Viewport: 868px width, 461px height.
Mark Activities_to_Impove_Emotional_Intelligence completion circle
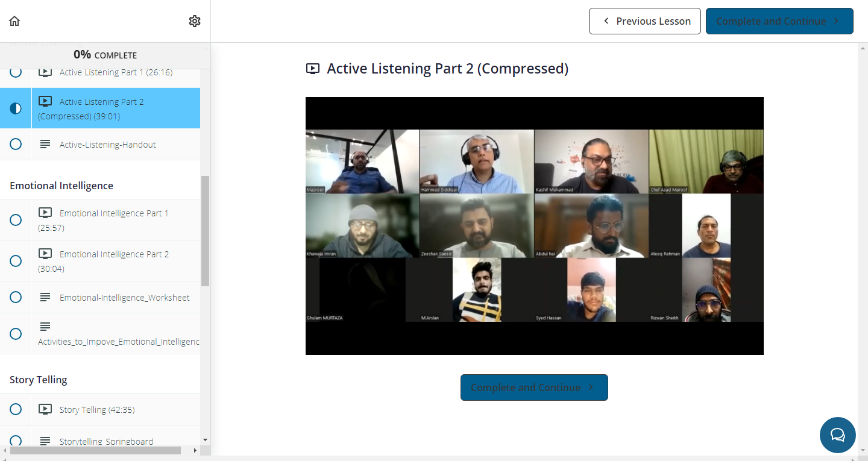point(16,334)
